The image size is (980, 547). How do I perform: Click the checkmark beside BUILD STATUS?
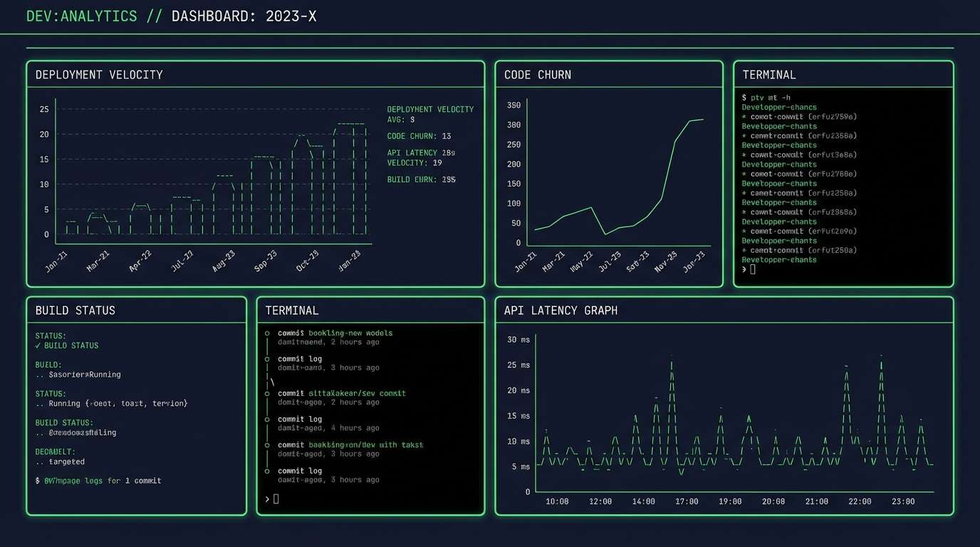coord(39,345)
